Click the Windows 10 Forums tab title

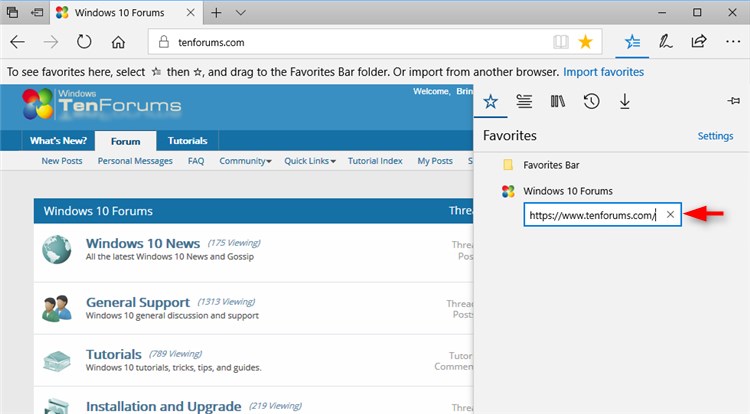120,12
